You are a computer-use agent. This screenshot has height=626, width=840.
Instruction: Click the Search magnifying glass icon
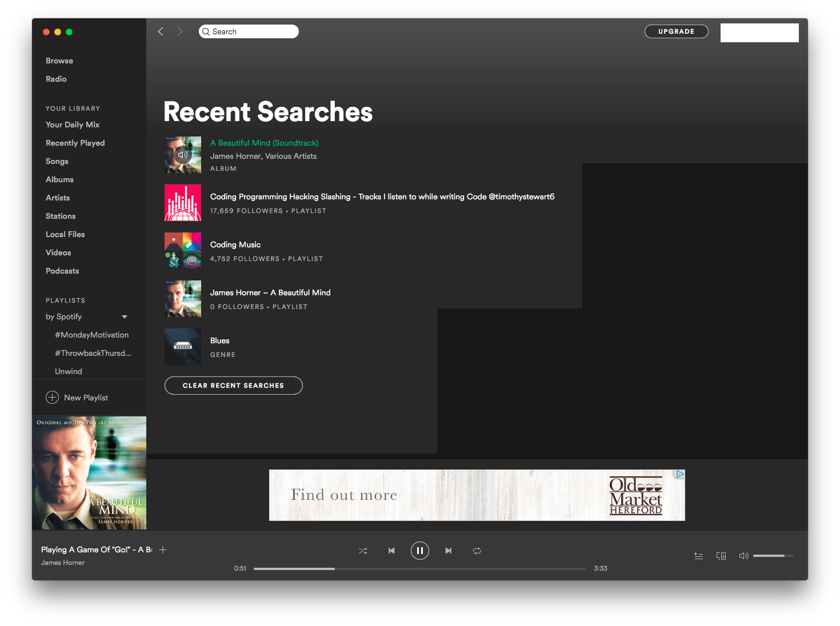pos(206,31)
